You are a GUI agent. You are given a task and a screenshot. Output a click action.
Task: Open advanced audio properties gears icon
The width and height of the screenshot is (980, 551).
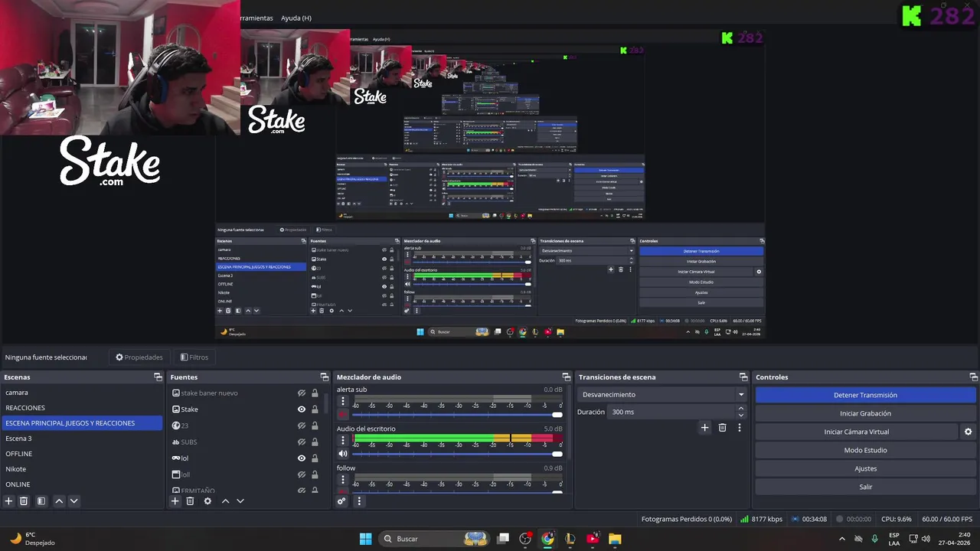click(x=341, y=501)
